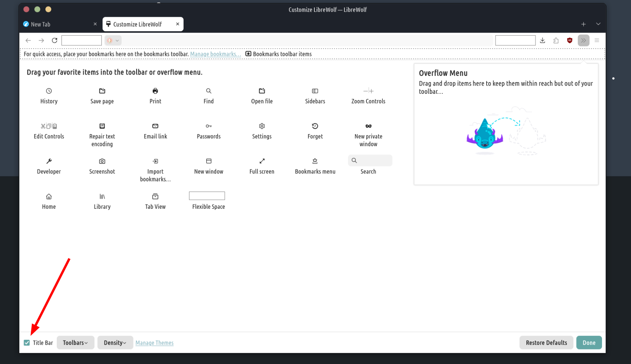Click the Downloads toolbar icon
Image resolution: width=631 pixels, height=364 pixels.
coord(543,40)
